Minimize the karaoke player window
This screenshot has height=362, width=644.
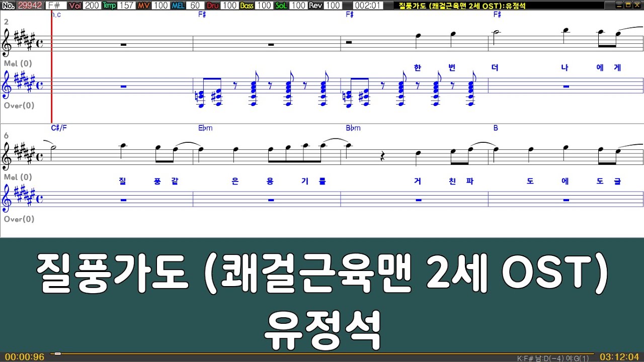tap(619, 5)
